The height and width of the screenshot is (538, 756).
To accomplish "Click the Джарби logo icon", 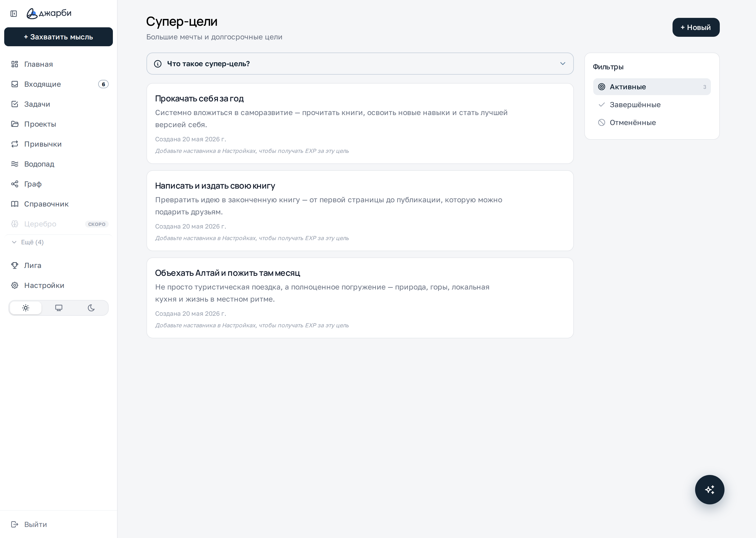I will click(32, 14).
